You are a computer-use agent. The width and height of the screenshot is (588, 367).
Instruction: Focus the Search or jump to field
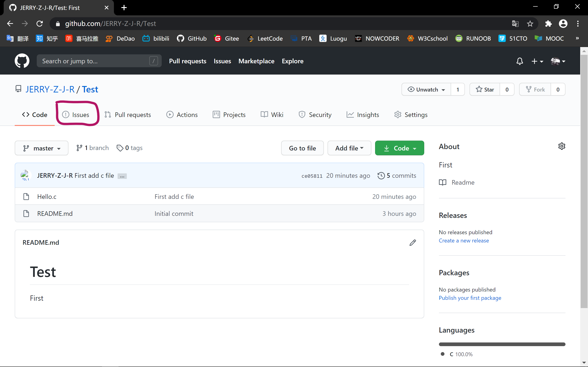coord(95,61)
